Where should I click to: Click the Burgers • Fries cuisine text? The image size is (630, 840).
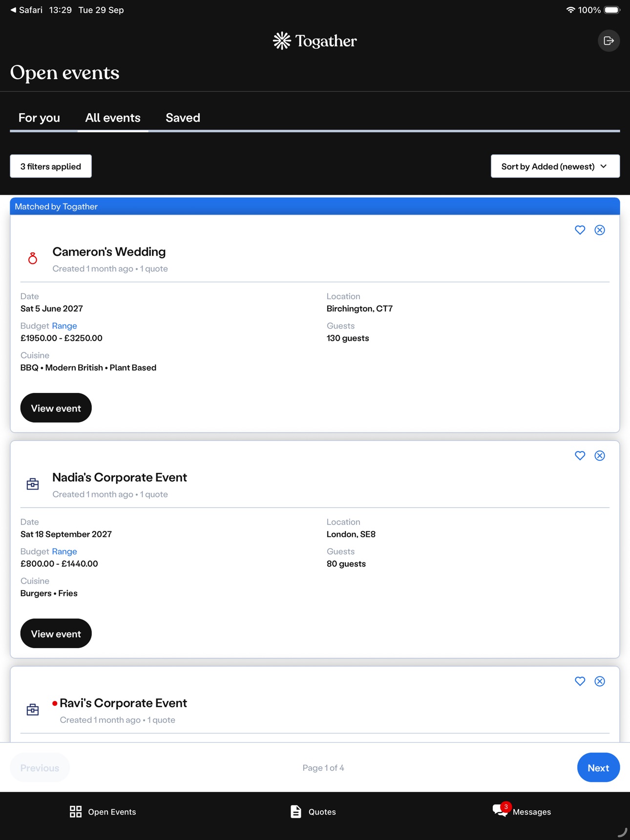49,593
